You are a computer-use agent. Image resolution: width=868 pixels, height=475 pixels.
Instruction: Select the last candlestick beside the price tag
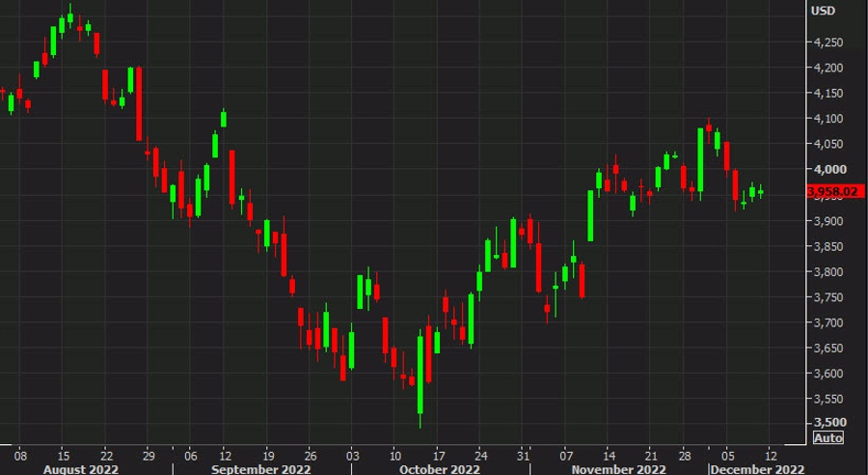761,192
